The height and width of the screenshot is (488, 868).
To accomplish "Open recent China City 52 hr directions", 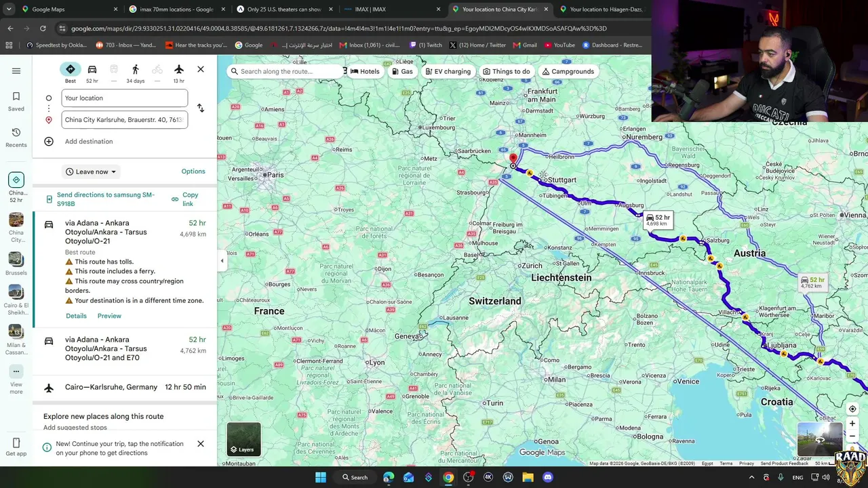I will (x=16, y=188).
